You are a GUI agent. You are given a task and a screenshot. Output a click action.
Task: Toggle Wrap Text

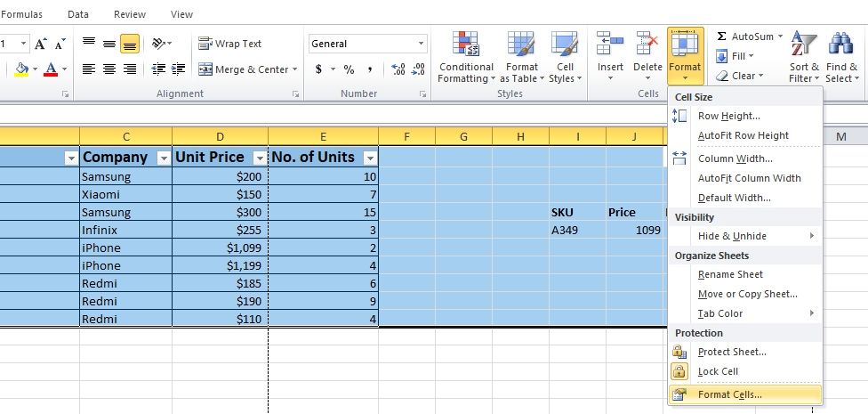pyautogui.click(x=229, y=44)
